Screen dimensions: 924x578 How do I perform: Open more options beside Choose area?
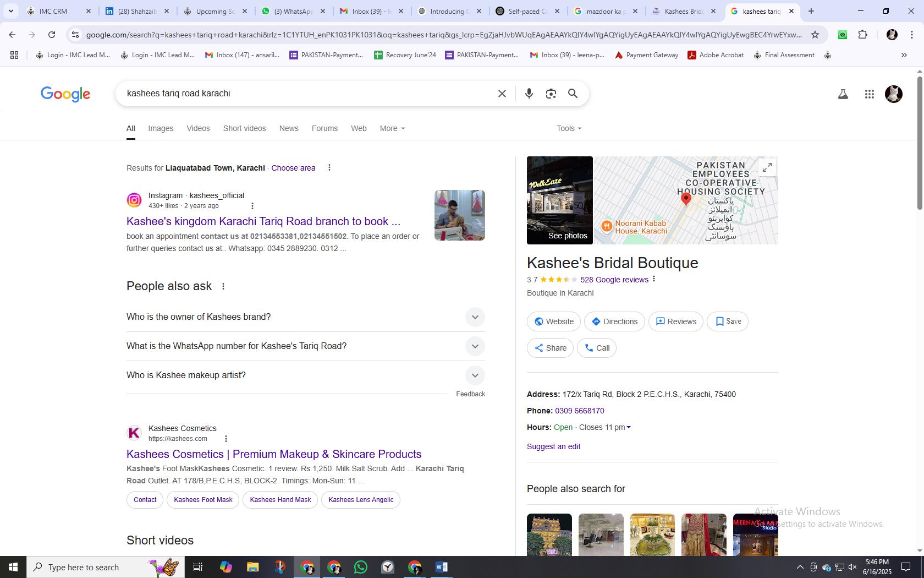(329, 168)
